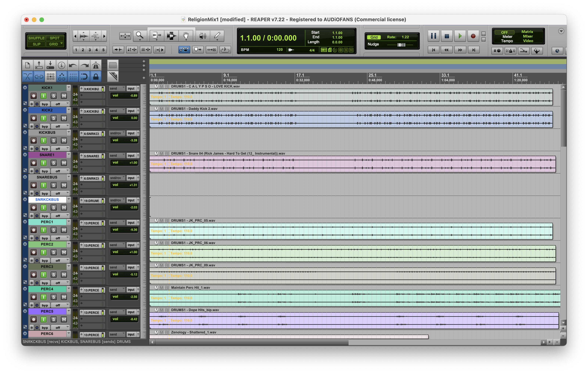Screen dimensions: 588x374
Task: Click the BPM 120 tempo field
Action: [x=279, y=50]
